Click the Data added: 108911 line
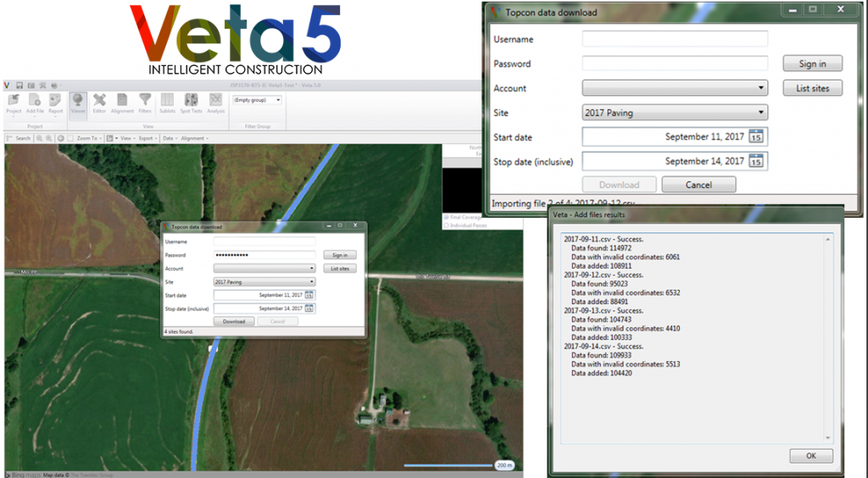This screenshot has width=868, height=478. click(x=601, y=266)
